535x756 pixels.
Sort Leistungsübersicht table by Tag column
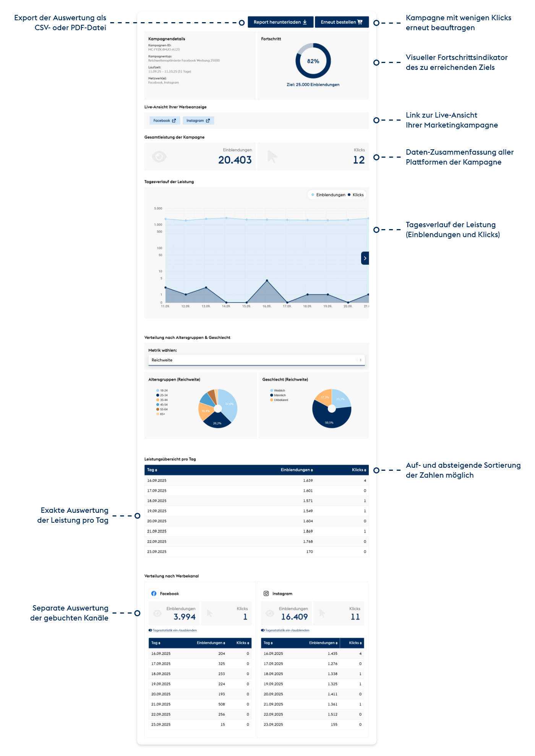152,470
